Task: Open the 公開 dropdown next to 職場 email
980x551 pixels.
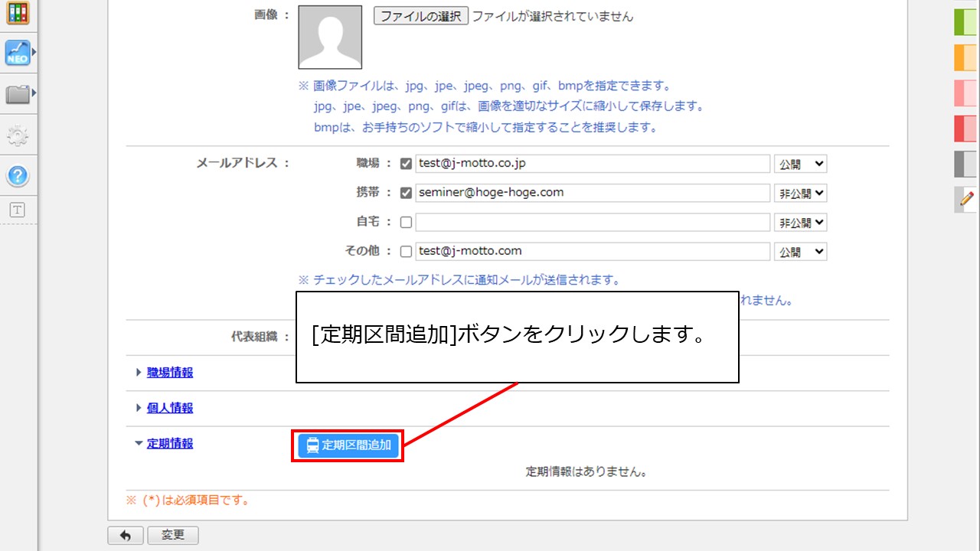Action: point(800,163)
